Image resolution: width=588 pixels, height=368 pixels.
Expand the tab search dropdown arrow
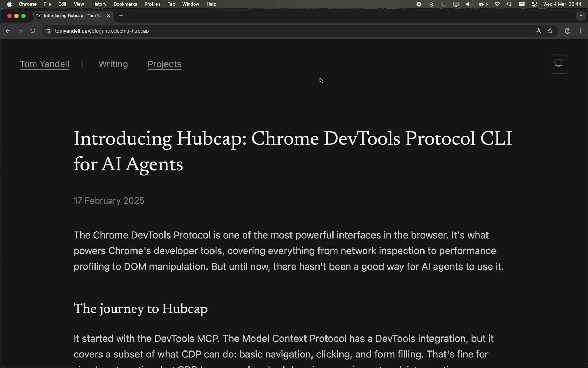click(x=581, y=16)
